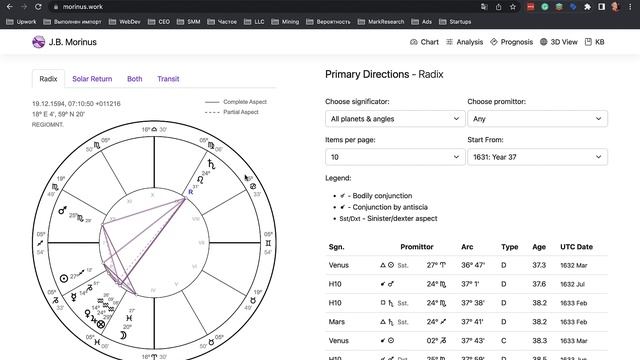640x360 pixels.
Task: Click the green circular extension icon
Action: click(545, 7)
